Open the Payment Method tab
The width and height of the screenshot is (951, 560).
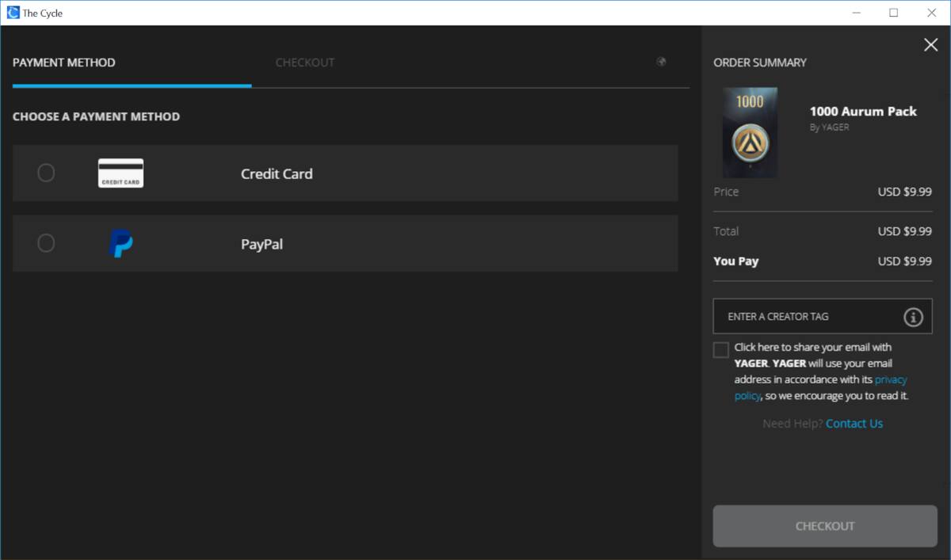tap(64, 63)
